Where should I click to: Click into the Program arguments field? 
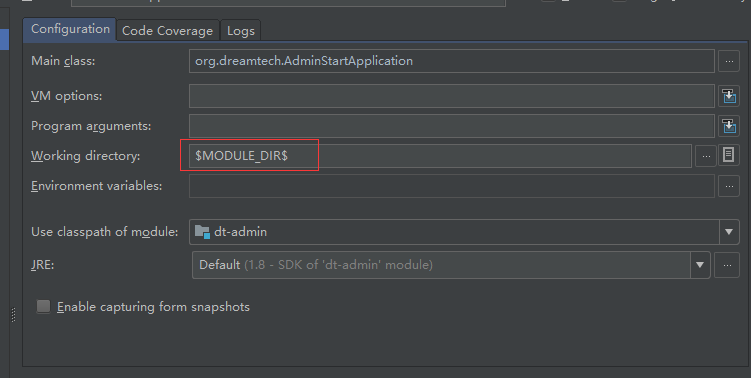pos(452,126)
